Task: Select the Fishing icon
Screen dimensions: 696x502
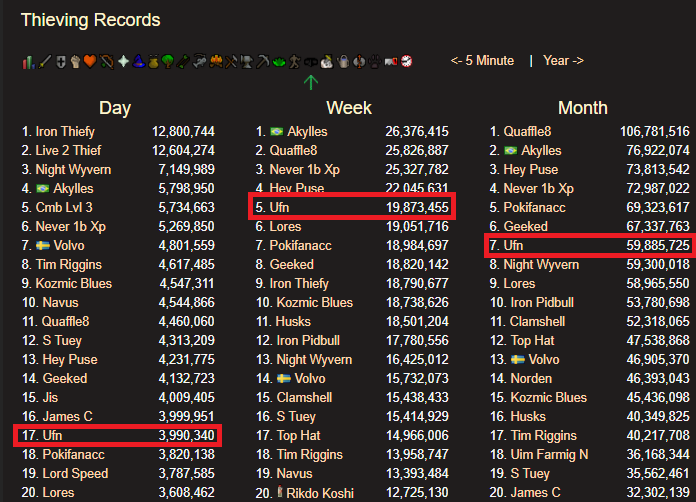Action: tap(199, 61)
